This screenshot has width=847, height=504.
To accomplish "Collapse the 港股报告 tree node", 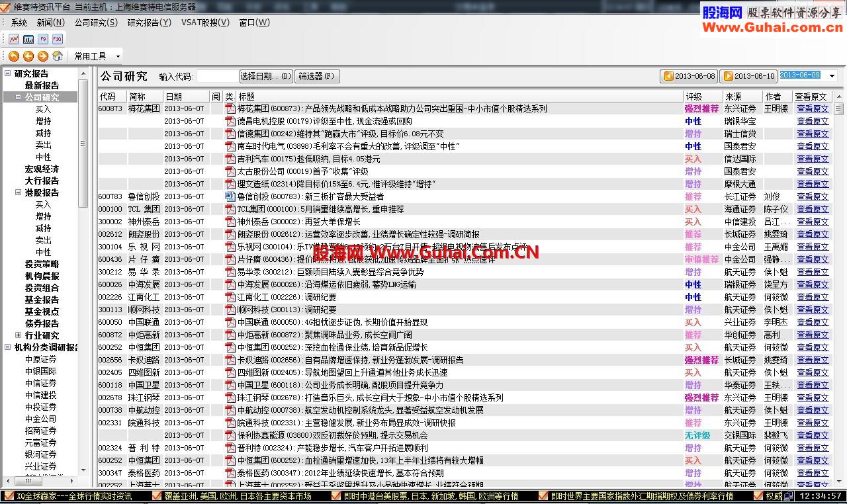I will click(x=18, y=192).
